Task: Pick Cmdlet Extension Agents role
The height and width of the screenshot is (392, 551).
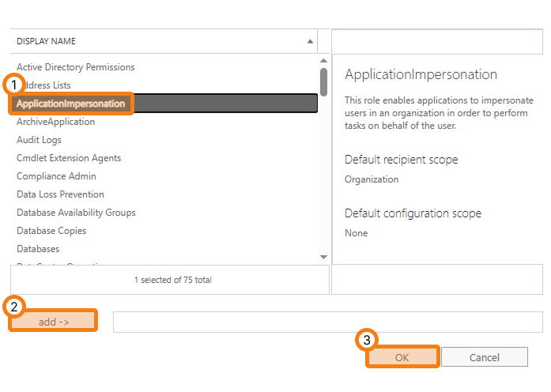Action: coord(69,158)
